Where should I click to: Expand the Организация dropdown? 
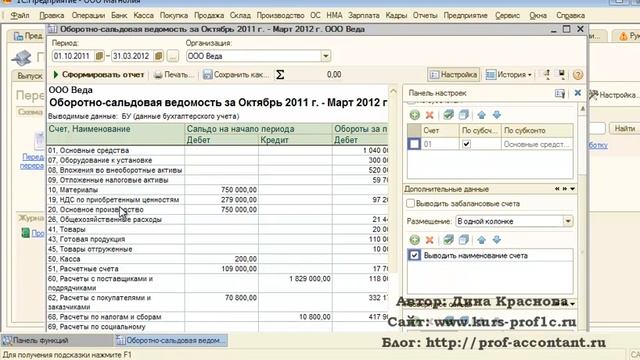325,56
